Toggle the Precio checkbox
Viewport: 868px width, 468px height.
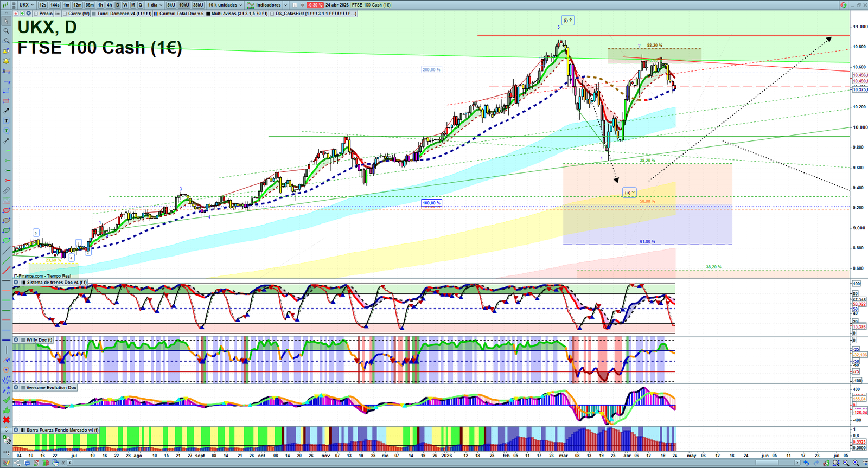(36, 14)
